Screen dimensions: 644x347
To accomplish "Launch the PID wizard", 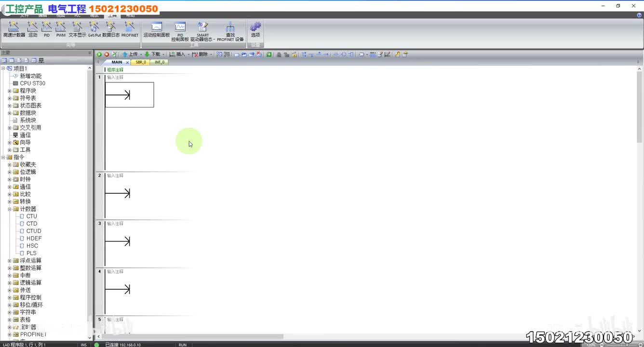I will (x=47, y=29).
